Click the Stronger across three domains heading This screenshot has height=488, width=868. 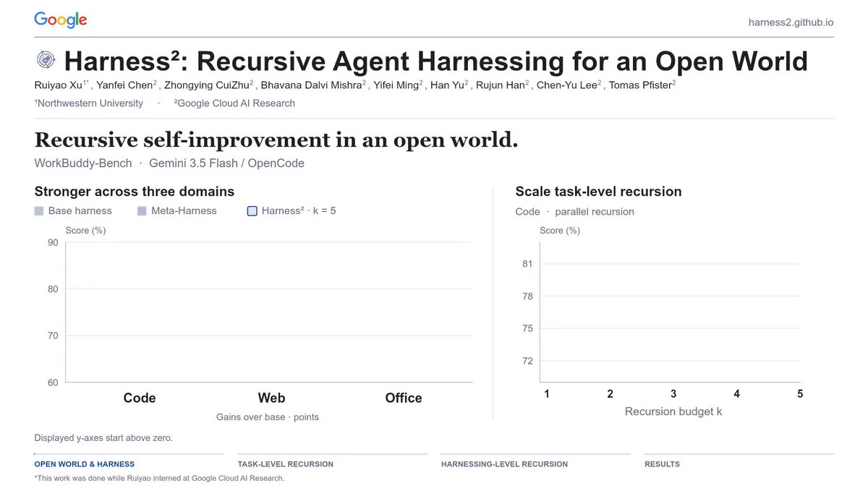click(135, 192)
